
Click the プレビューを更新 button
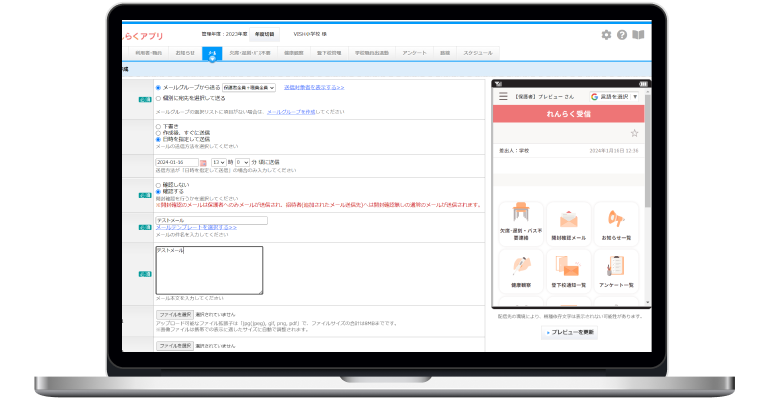coord(570,332)
